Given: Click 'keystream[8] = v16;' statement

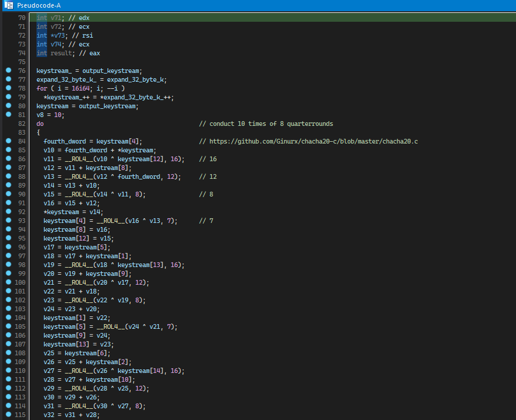Looking at the screenshot, I should pyautogui.click(x=76, y=229).
